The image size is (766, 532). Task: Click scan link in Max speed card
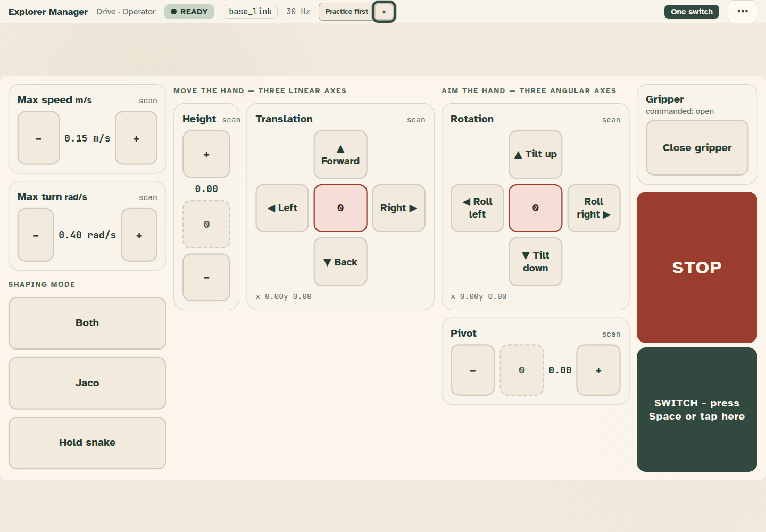[x=148, y=101]
